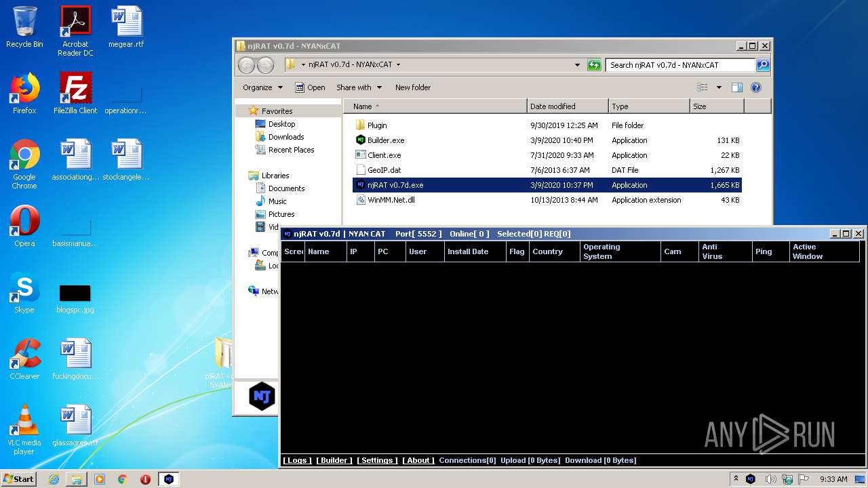Expand the address bar history dropdown
The height and width of the screenshot is (488, 868).
click(577, 65)
